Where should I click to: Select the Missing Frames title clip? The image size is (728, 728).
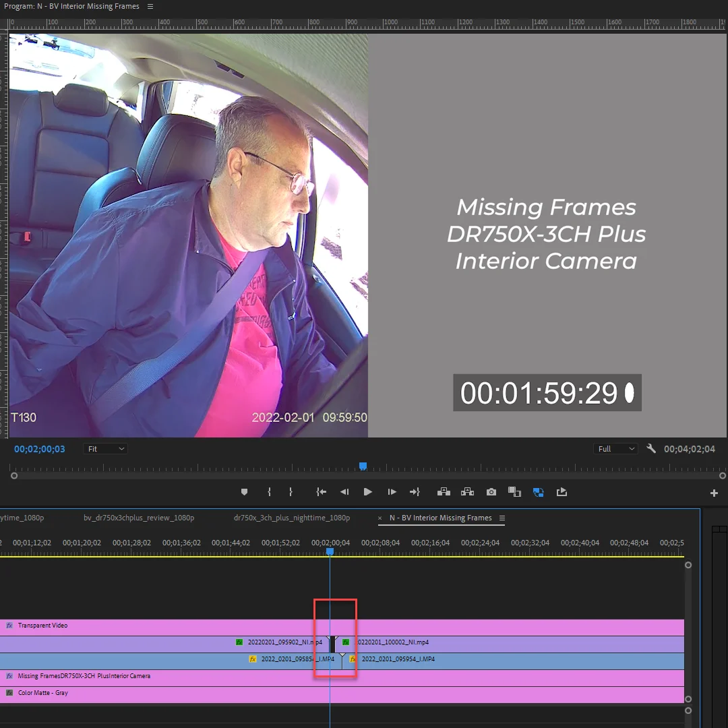tap(342, 678)
